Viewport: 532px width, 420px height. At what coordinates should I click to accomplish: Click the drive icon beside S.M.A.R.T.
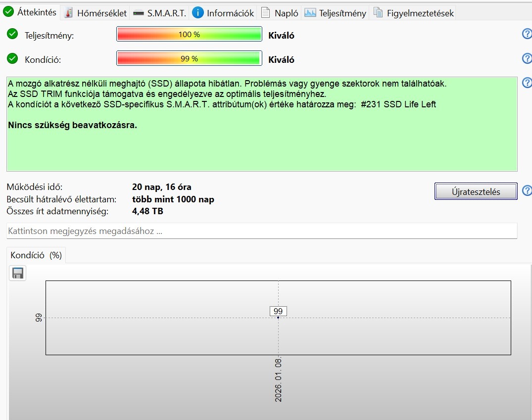(x=139, y=13)
